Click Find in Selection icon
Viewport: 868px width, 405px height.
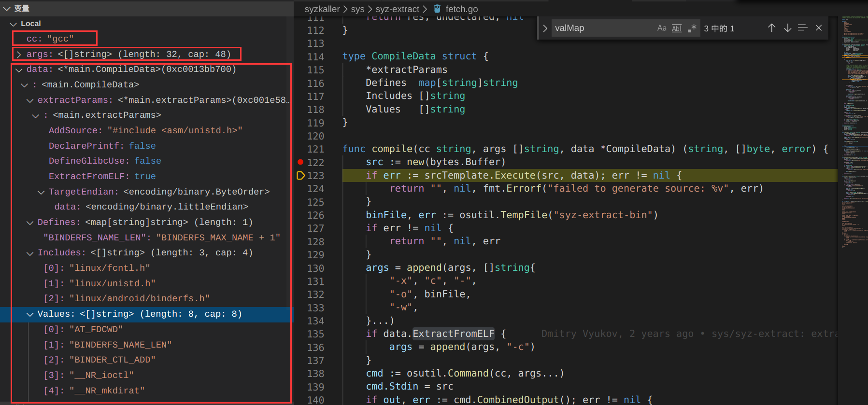pyautogui.click(x=803, y=28)
